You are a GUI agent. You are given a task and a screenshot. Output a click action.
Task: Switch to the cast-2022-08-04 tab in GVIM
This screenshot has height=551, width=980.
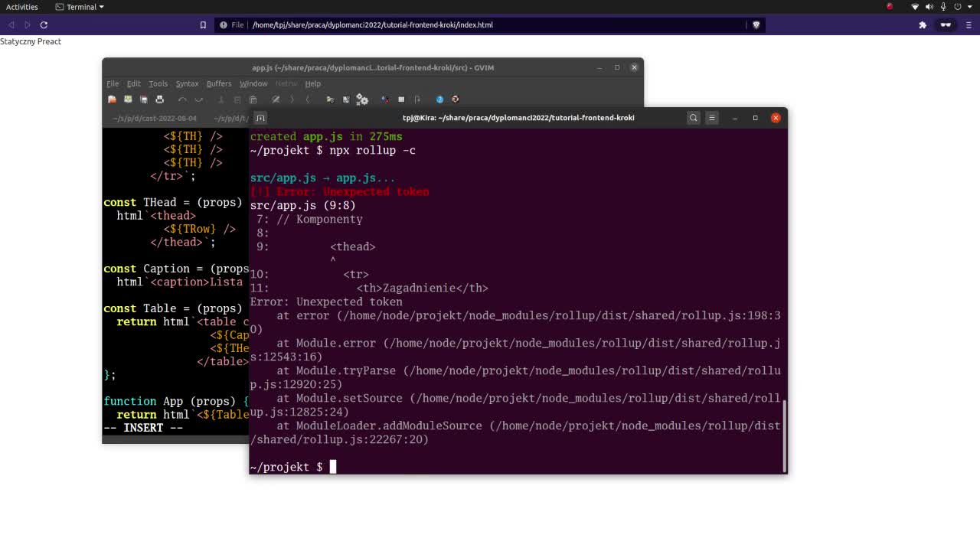click(154, 119)
